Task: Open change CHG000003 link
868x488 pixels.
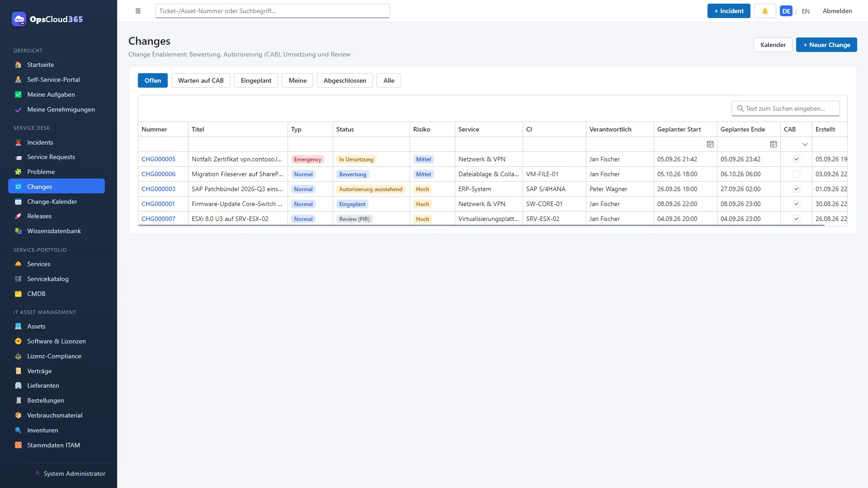Action: (x=158, y=189)
